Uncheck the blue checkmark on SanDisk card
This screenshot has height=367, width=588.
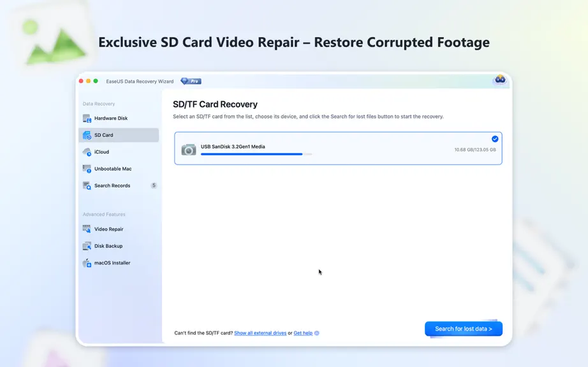(x=495, y=139)
